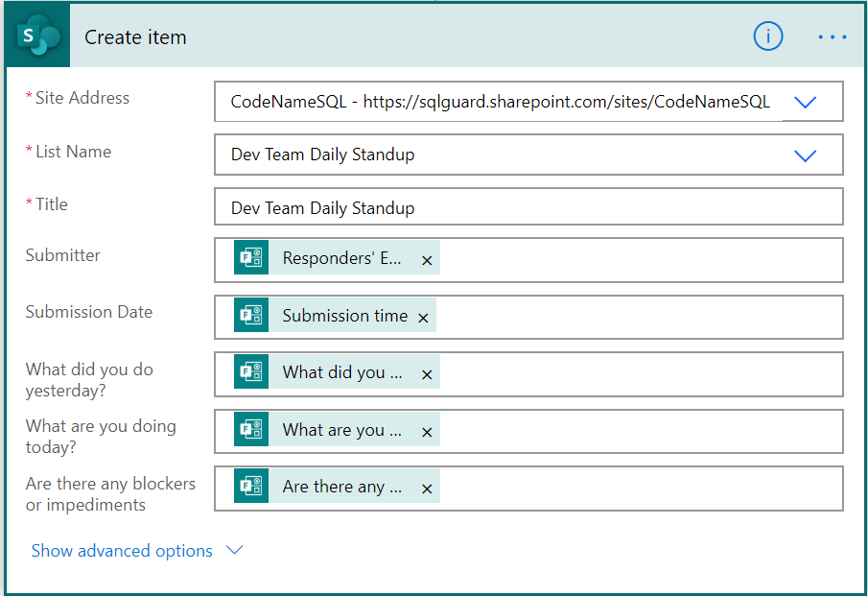
Task: Remove the Responders' Email token
Action: coord(427,260)
